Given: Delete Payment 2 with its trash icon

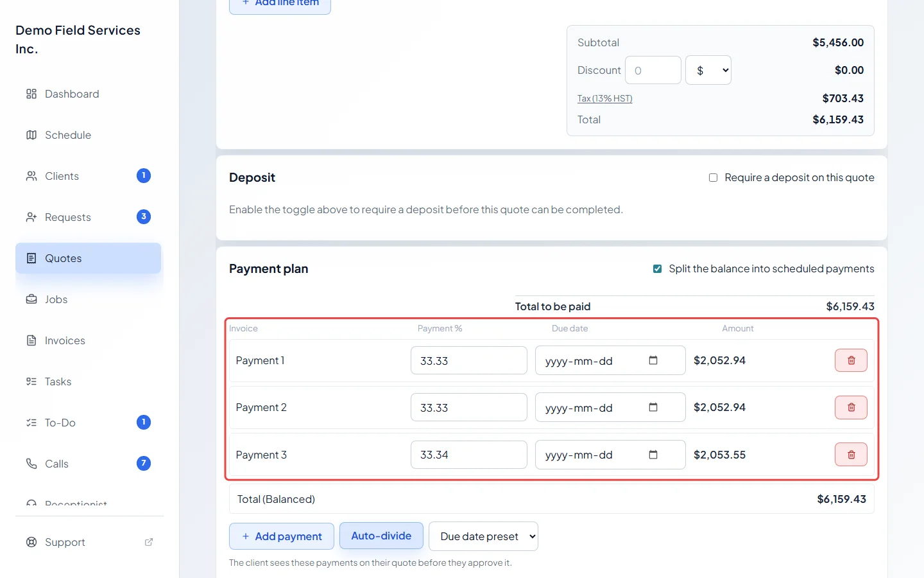Looking at the screenshot, I should point(851,407).
